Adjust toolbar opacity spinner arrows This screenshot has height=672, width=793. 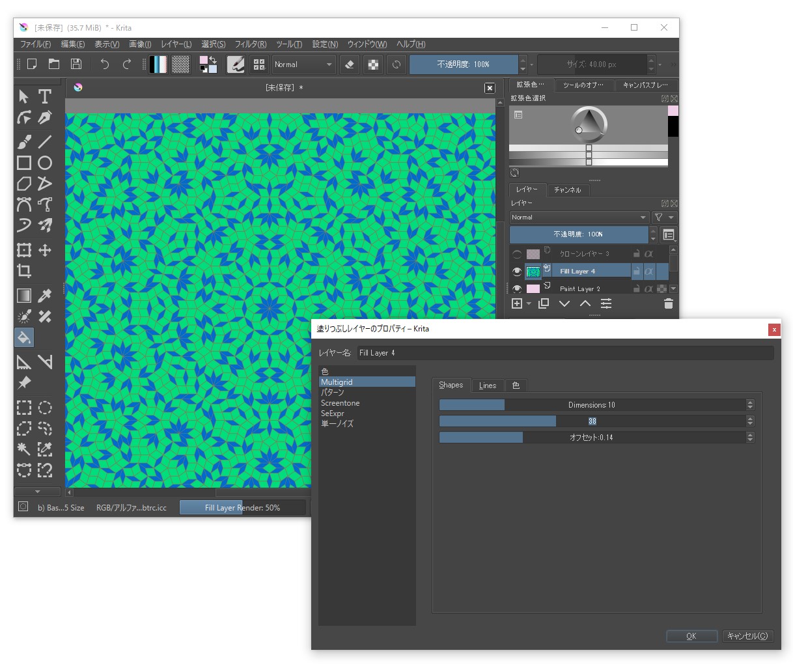[522, 64]
